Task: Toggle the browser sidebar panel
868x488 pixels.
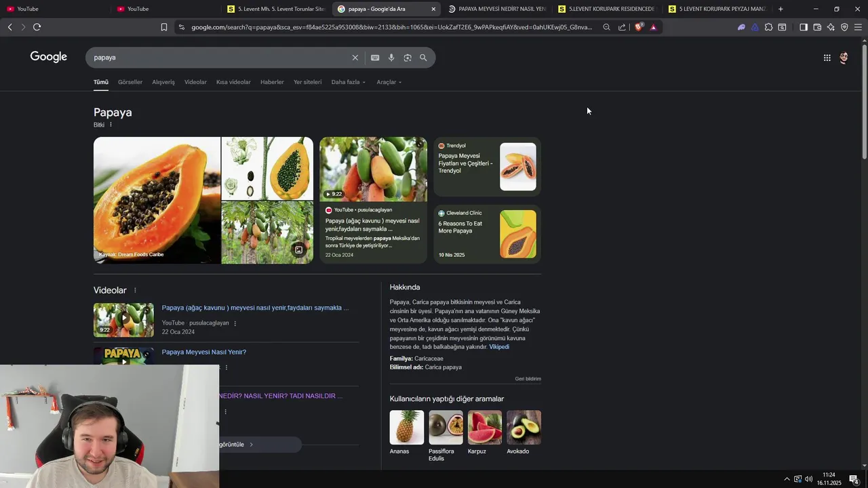Action: pyautogui.click(x=804, y=27)
